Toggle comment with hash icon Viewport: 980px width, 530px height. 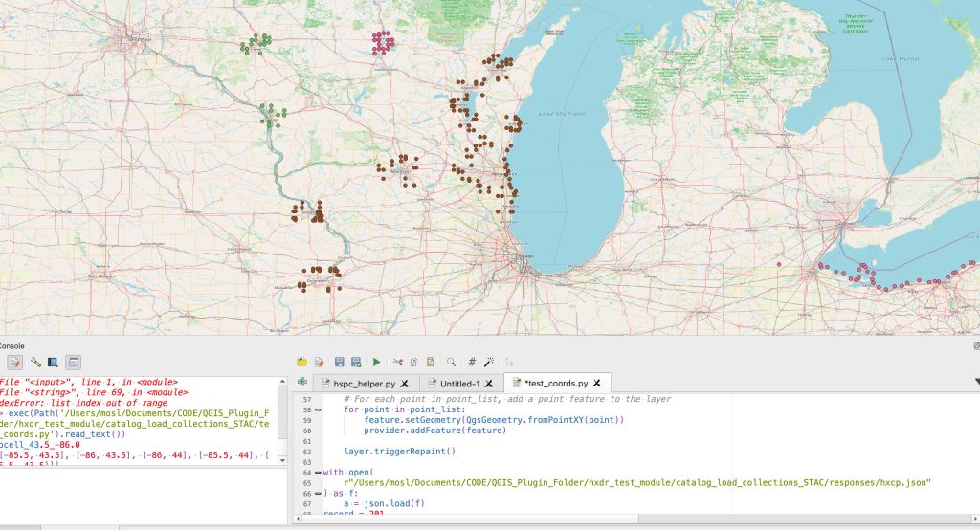472,362
